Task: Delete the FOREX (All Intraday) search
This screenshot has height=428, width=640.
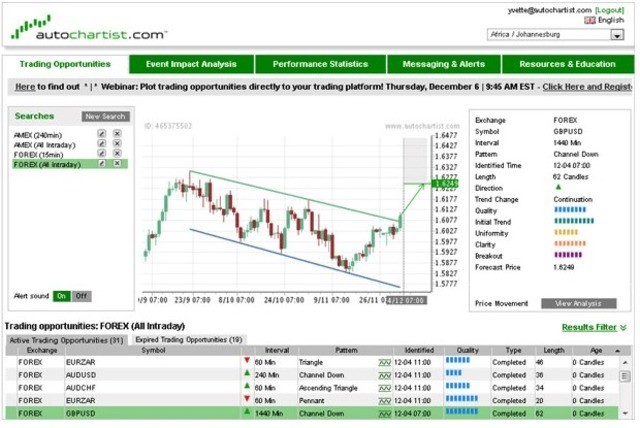Action: (x=117, y=164)
